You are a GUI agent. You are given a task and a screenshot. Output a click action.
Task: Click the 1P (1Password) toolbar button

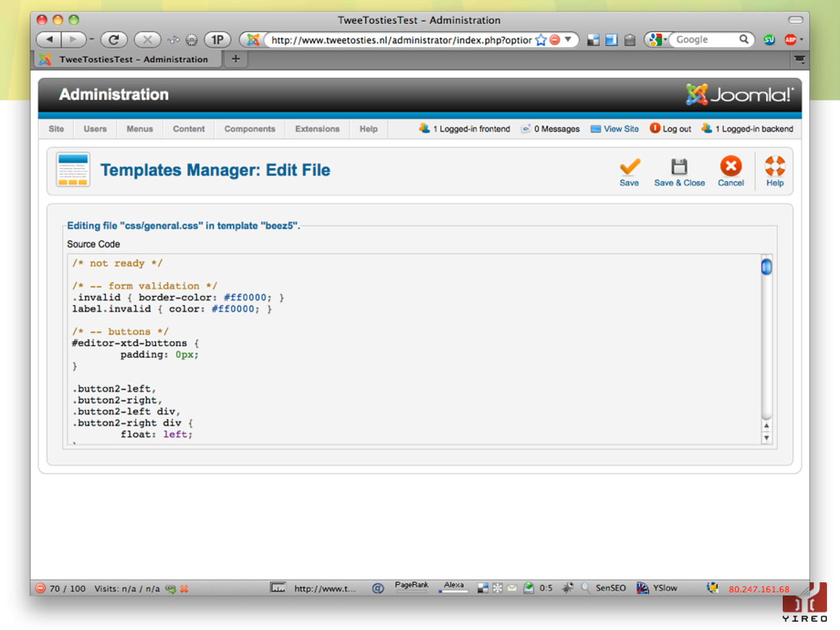(x=217, y=39)
